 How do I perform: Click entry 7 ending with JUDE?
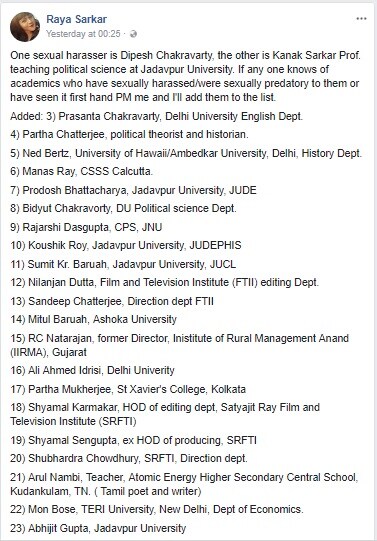(x=133, y=190)
